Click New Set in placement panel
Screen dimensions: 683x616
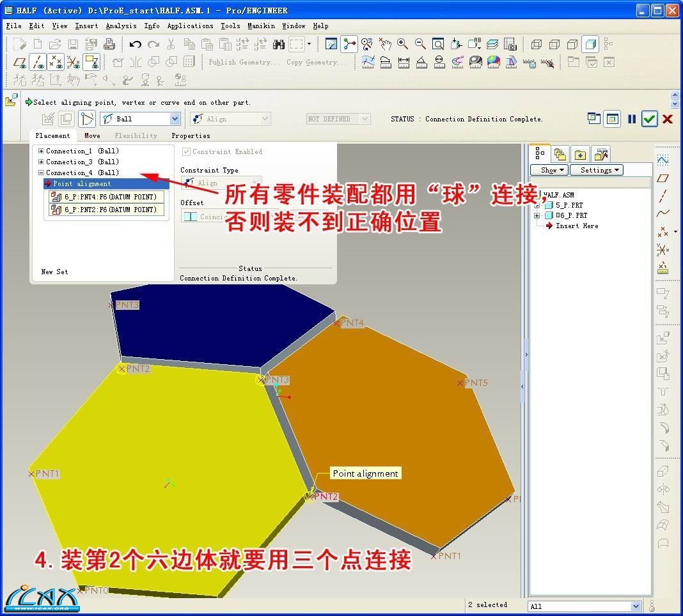pyautogui.click(x=54, y=272)
